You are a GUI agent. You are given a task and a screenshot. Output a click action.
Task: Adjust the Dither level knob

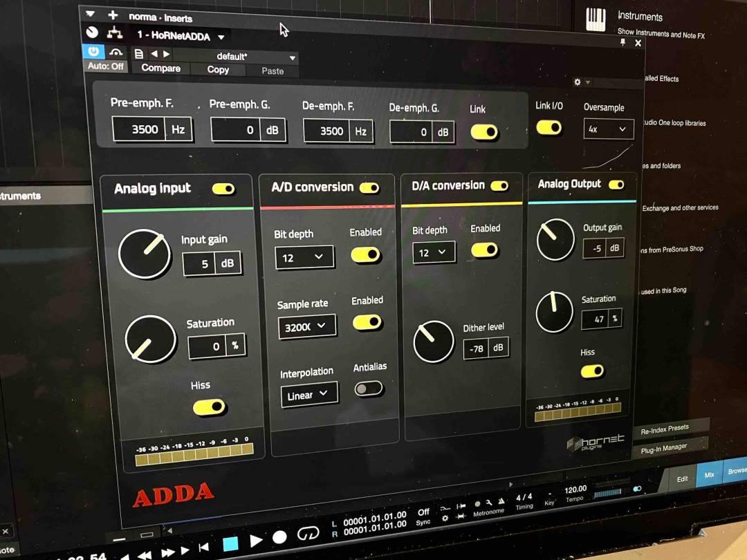[433, 342]
